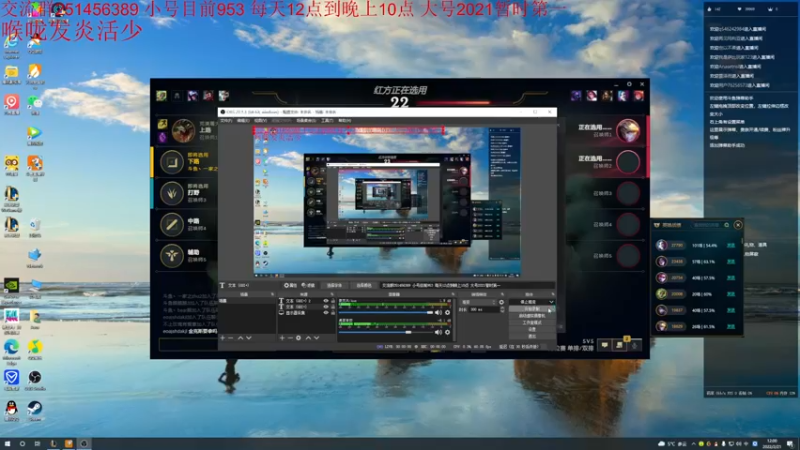The image size is (800, 450).
Task: Mute the second audio mixer channel
Action: (x=438, y=332)
